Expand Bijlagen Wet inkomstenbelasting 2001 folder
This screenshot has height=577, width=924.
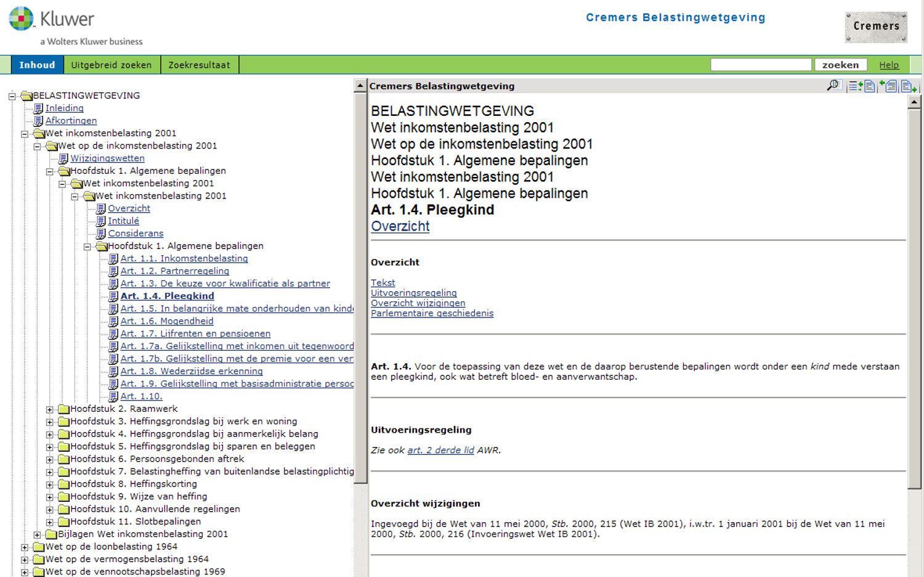pyautogui.click(x=38, y=535)
